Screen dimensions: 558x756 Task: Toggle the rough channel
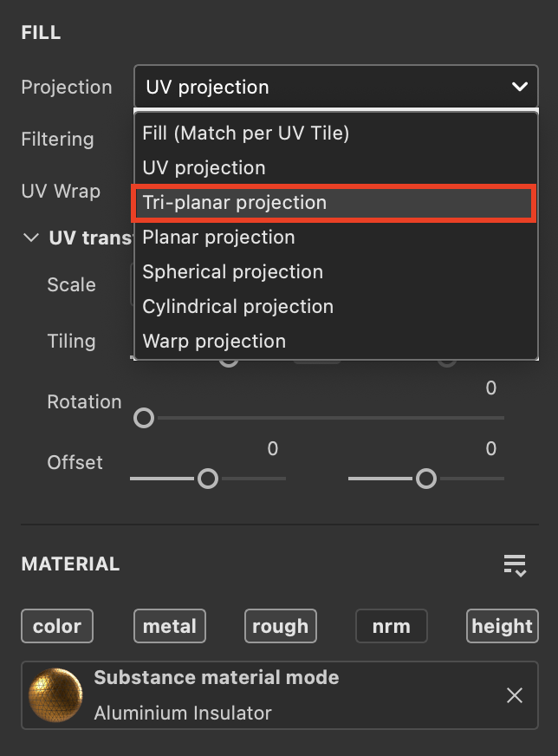coord(280,625)
